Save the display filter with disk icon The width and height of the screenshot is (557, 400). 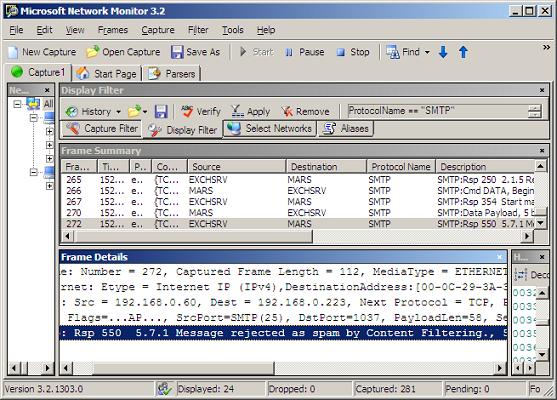coord(161,112)
